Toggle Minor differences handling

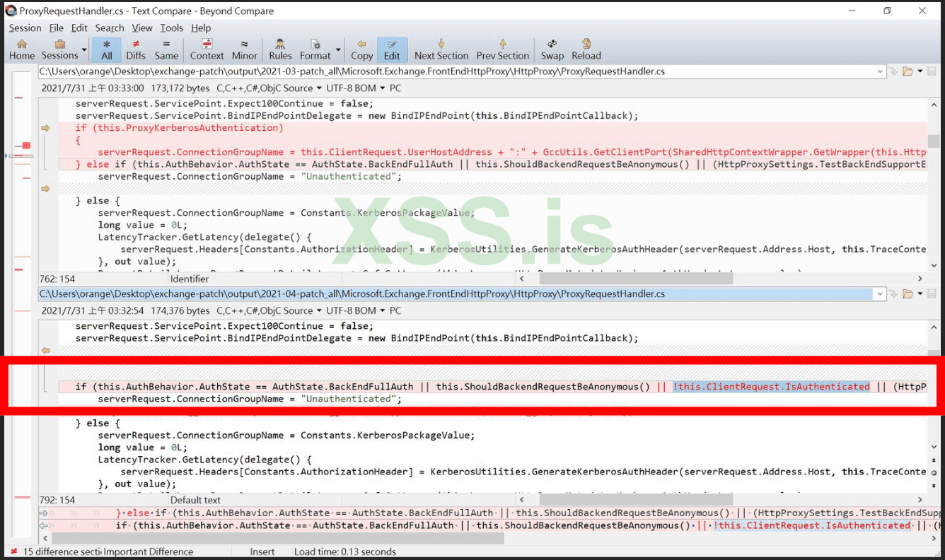(245, 49)
